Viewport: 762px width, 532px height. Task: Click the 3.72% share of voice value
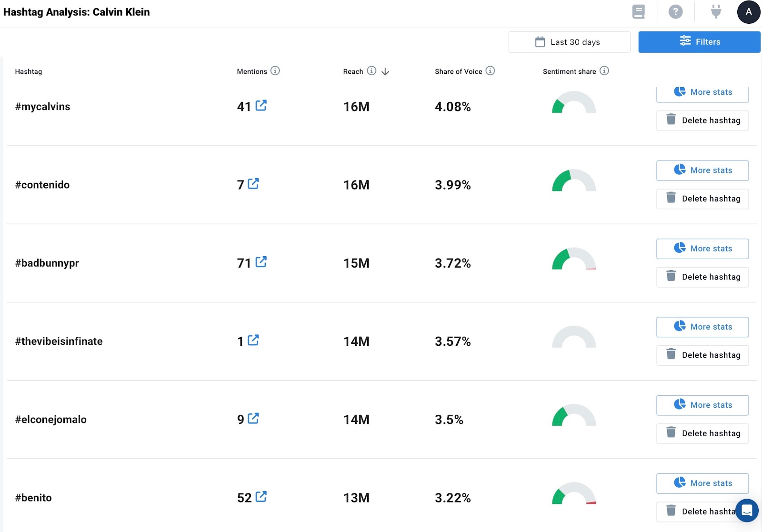tap(452, 263)
